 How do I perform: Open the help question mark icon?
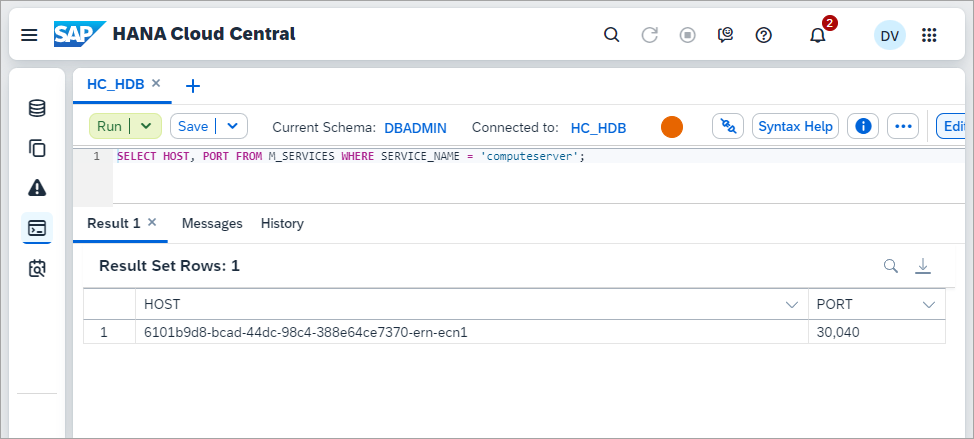pos(763,35)
